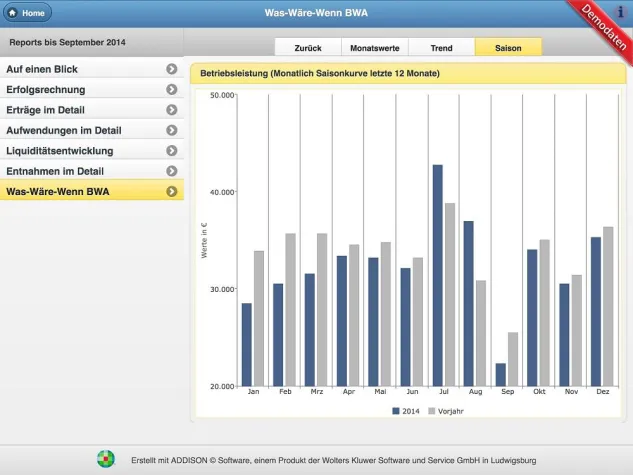Tap the Was-Wäre-Wenn BWA arrow icon

point(172,191)
